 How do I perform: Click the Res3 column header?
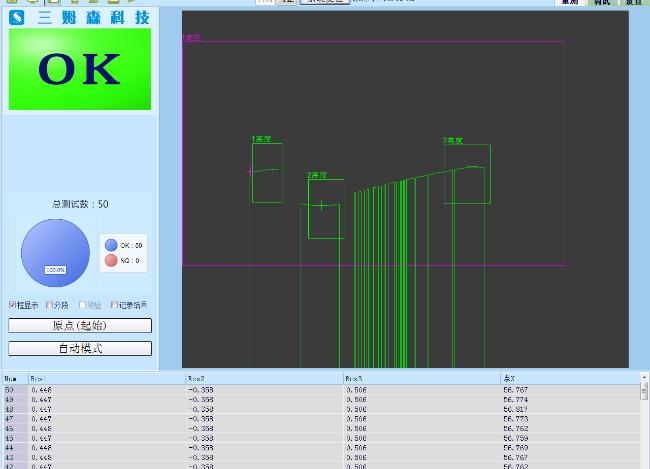(x=422, y=379)
